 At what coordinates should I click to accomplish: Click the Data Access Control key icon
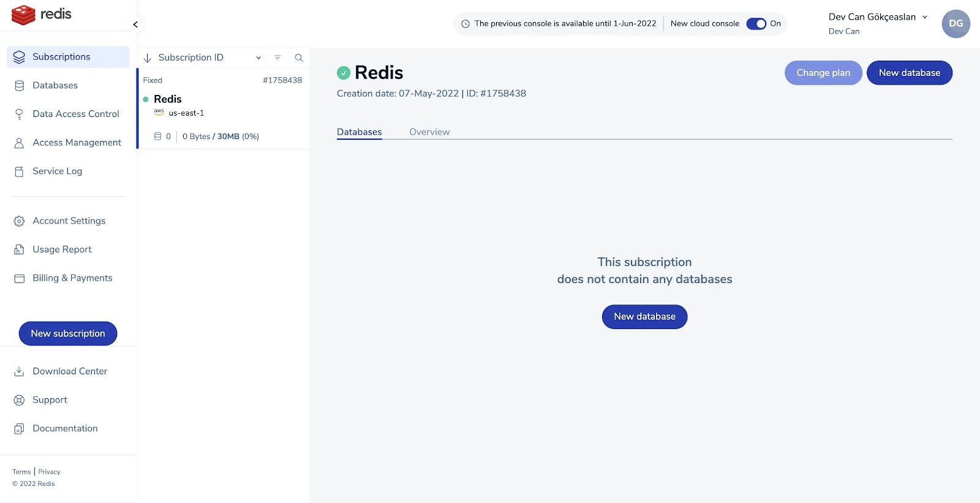pyautogui.click(x=19, y=114)
